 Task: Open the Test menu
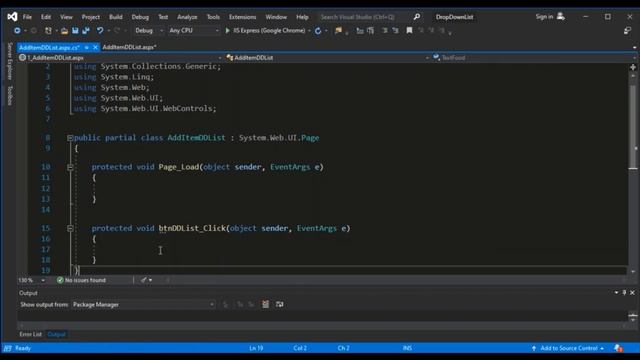163,17
